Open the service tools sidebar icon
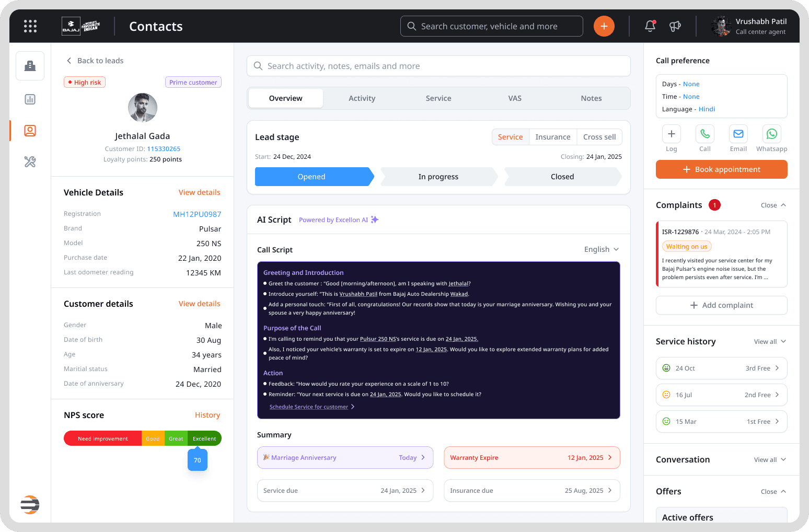Screen dimensions: 809x532 coord(30,162)
